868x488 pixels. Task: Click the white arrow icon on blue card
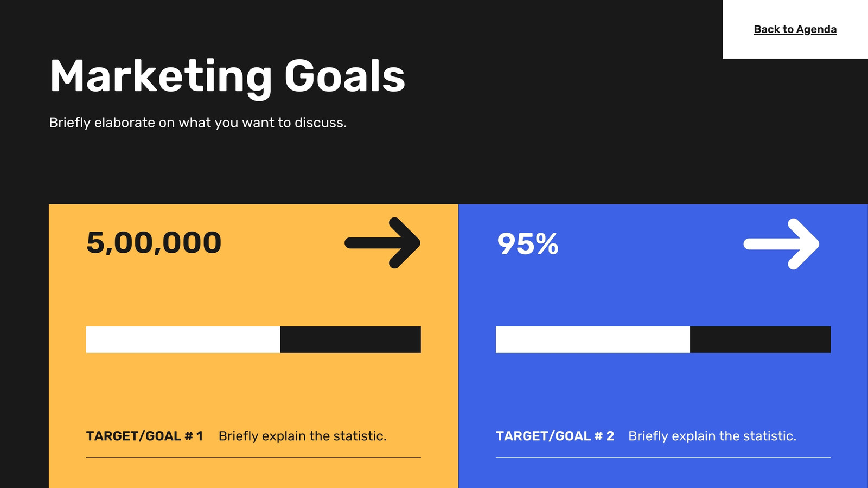tap(781, 244)
